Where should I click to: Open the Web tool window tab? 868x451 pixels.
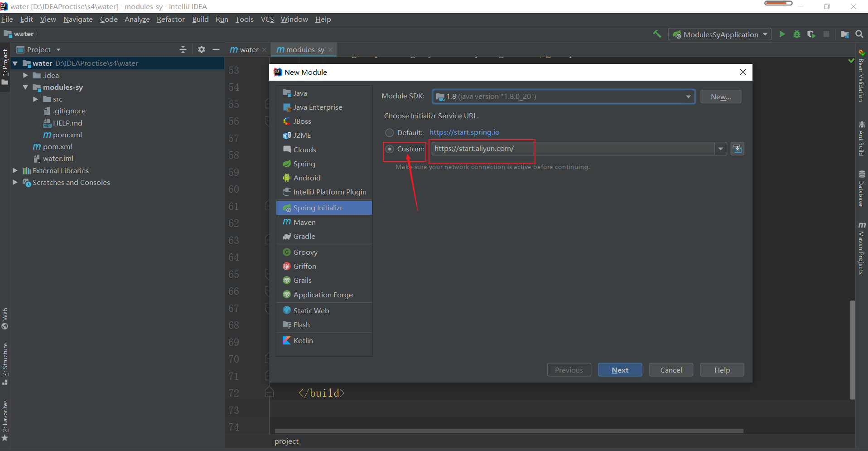pyautogui.click(x=5, y=319)
